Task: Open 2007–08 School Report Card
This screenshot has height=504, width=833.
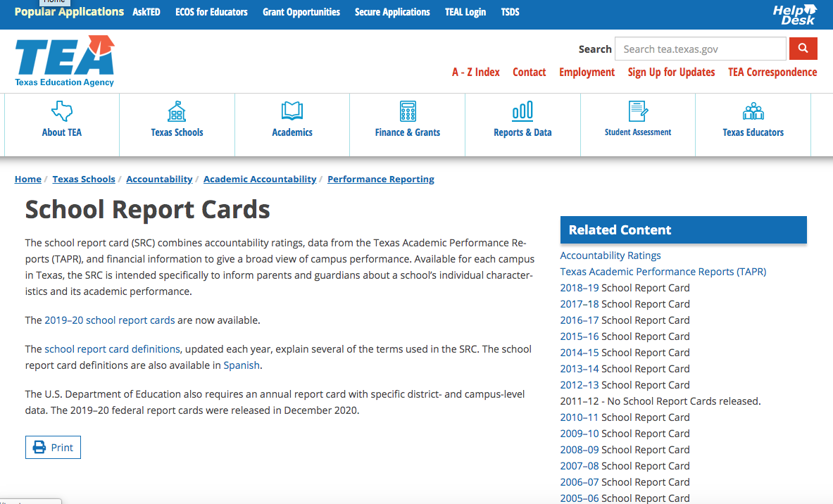Action: click(579, 466)
